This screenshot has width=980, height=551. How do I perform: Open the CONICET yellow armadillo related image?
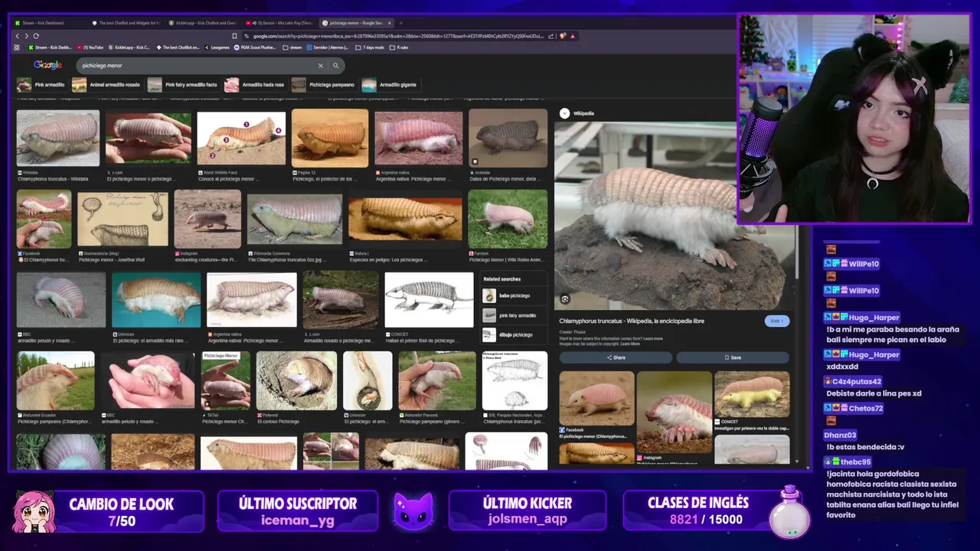752,395
